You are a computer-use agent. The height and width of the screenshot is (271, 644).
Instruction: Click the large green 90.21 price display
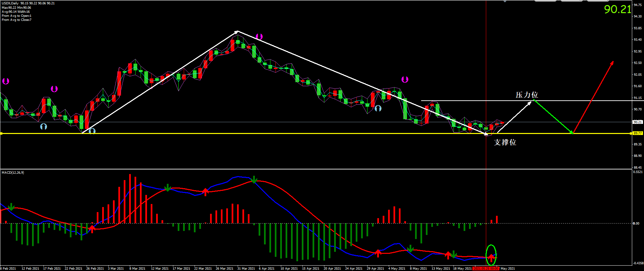click(617, 9)
